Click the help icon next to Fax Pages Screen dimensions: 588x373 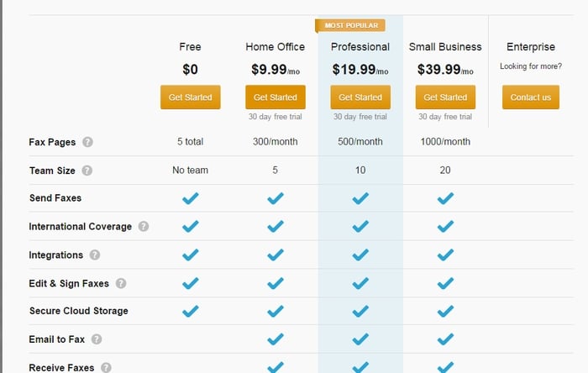point(87,142)
